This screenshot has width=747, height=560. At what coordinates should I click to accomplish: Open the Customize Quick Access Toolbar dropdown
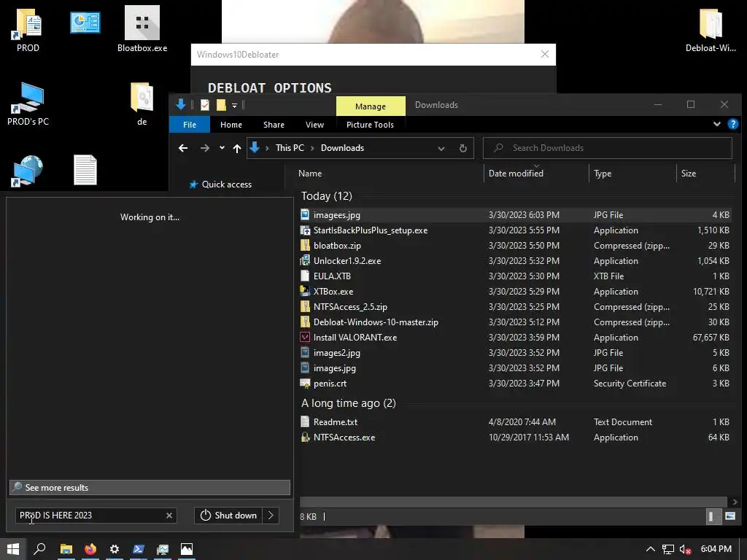[x=234, y=105]
